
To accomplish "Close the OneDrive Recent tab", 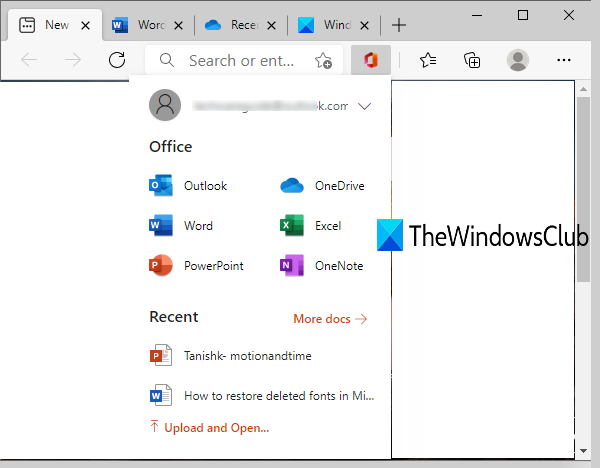I will [x=271, y=26].
